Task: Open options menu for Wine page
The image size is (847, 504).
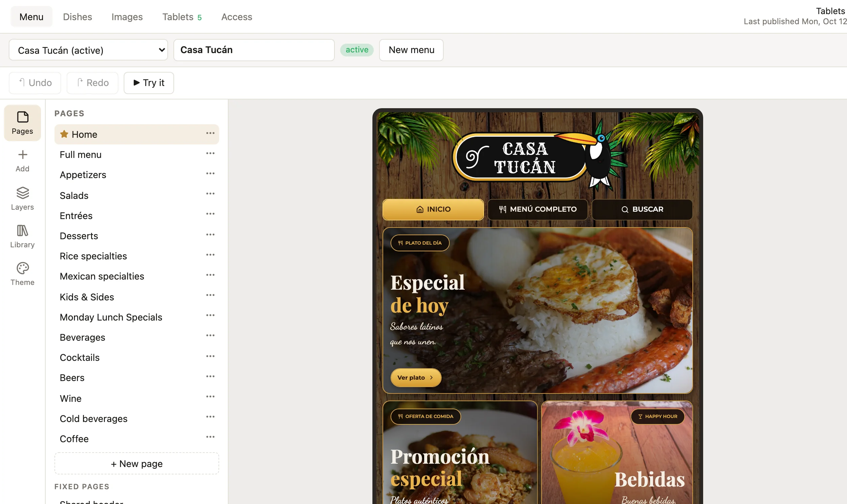Action: (x=210, y=397)
